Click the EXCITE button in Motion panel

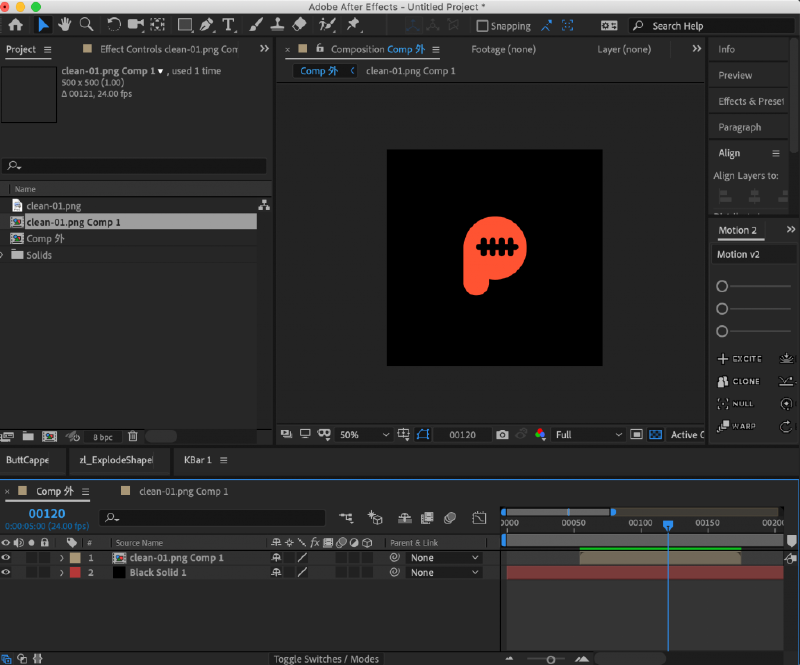click(x=739, y=359)
